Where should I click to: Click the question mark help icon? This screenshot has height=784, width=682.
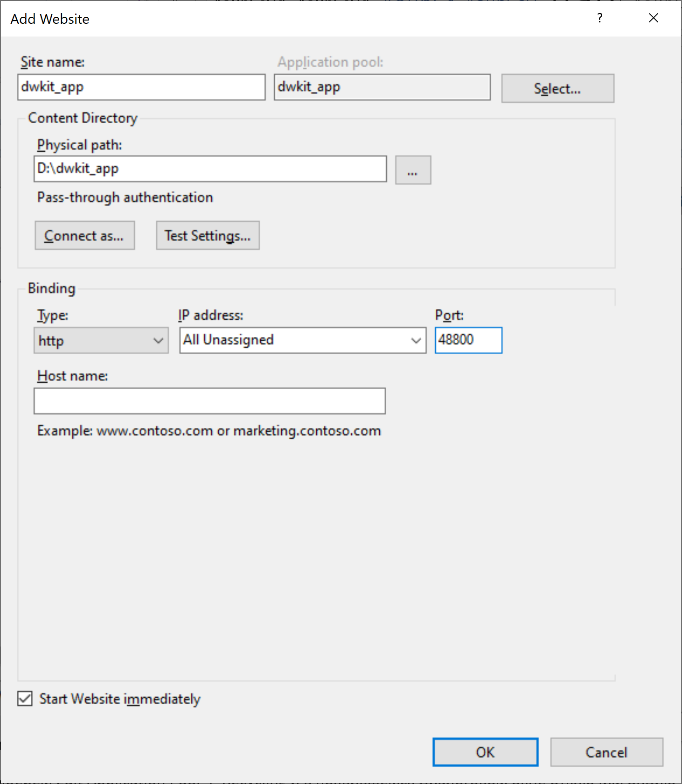click(600, 18)
